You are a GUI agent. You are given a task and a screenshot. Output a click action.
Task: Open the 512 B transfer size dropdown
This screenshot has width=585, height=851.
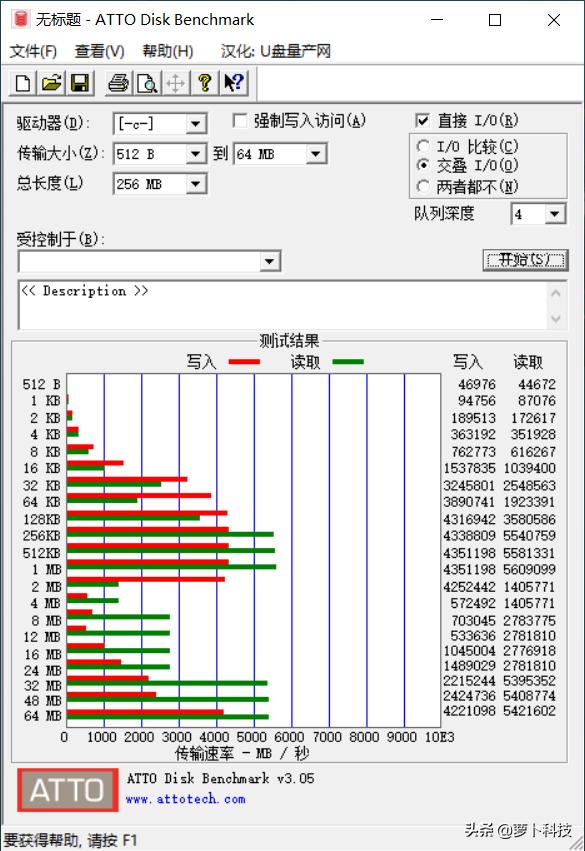pyautogui.click(x=196, y=154)
